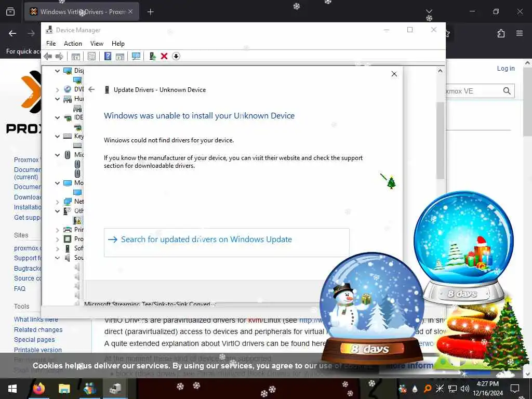Viewport: 532px width, 399px height.
Task: Click the Forward arrow in Device Manager toolbar
Action: (59, 56)
